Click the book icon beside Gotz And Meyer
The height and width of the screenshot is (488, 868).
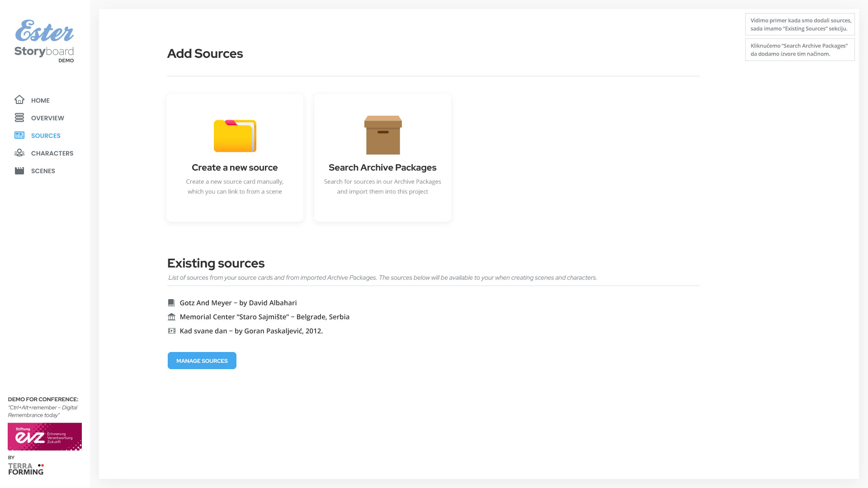(171, 303)
